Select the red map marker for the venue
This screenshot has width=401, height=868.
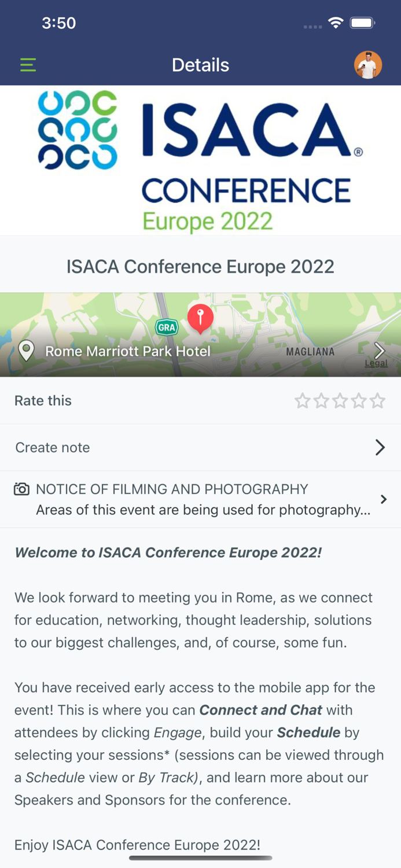pyautogui.click(x=200, y=317)
